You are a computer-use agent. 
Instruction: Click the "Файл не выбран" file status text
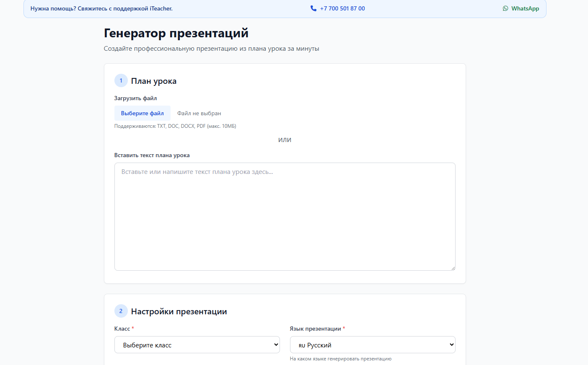click(199, 113)
